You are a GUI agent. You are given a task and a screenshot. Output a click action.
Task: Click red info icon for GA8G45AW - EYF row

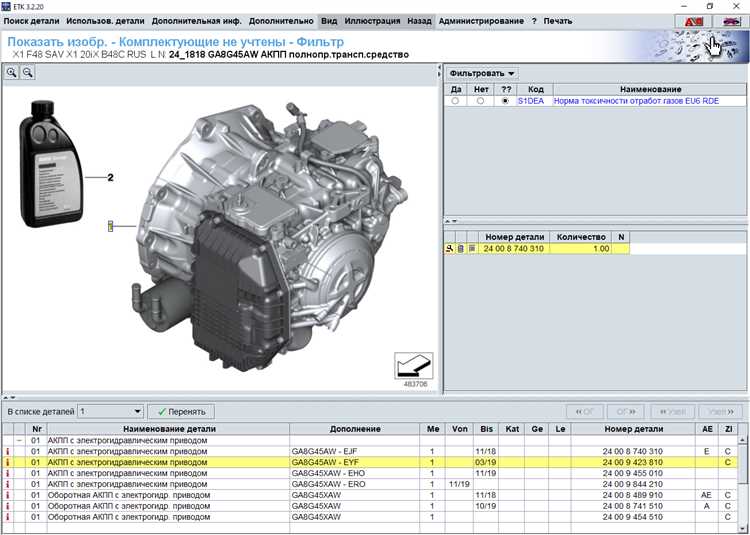(x=8, y=463)
